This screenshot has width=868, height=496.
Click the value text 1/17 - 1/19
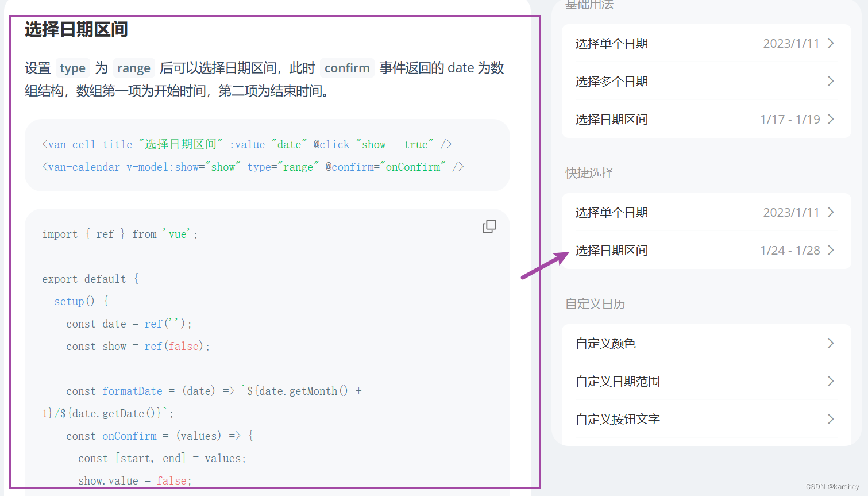coord(790,120)
